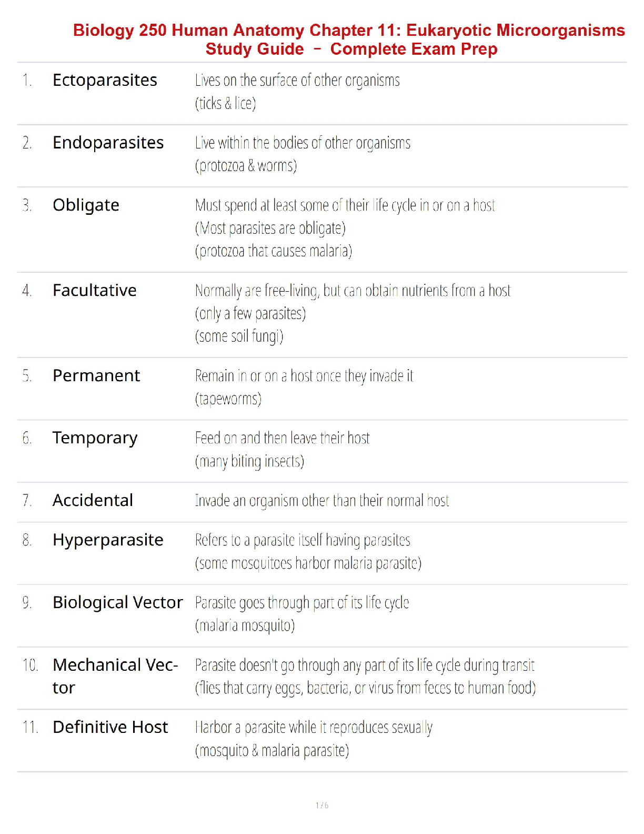Click the word Obligate
Screen dimensions: 644x834
(86, 205)
